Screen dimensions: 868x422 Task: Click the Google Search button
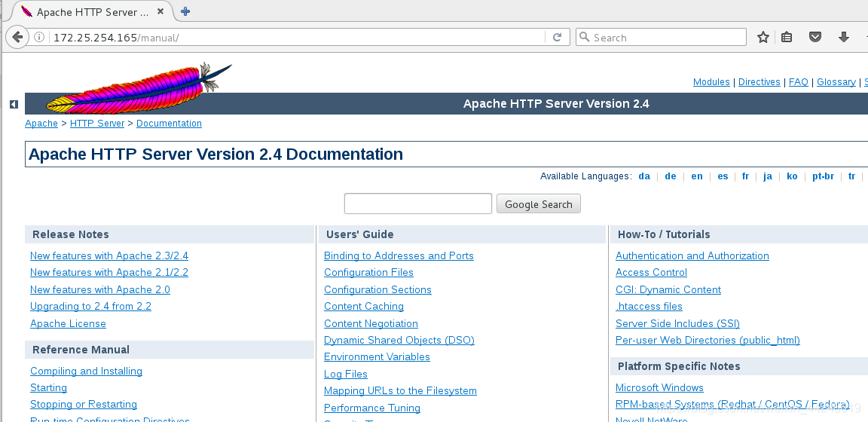point(539,203)
